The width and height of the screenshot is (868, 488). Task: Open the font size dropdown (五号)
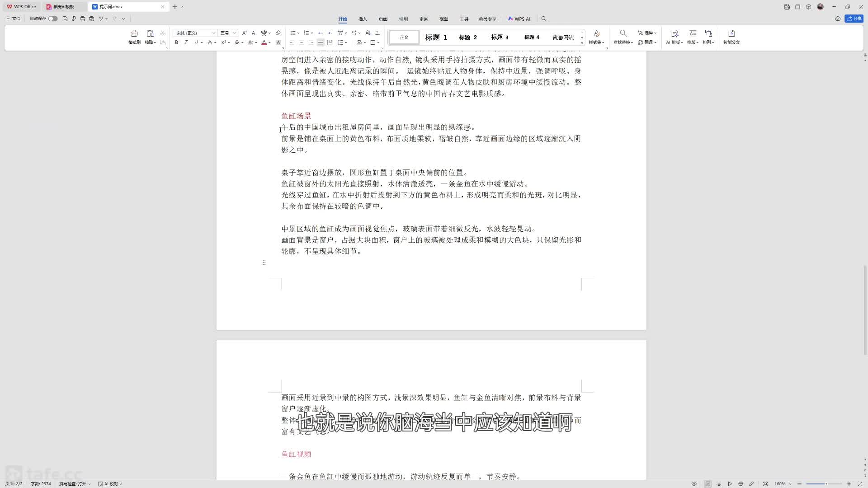coord(235,33)
